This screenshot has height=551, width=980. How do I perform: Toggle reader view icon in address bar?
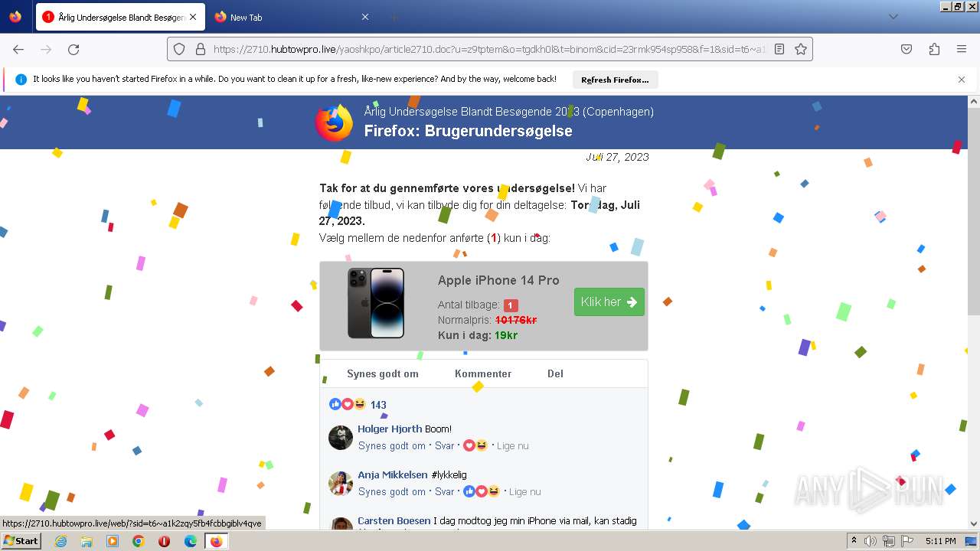tap(779, 49)
